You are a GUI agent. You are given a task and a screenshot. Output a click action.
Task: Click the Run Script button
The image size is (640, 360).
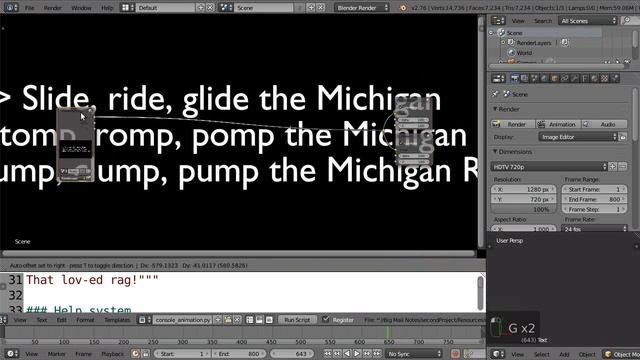pyautogui.click(x=297, y=320)
